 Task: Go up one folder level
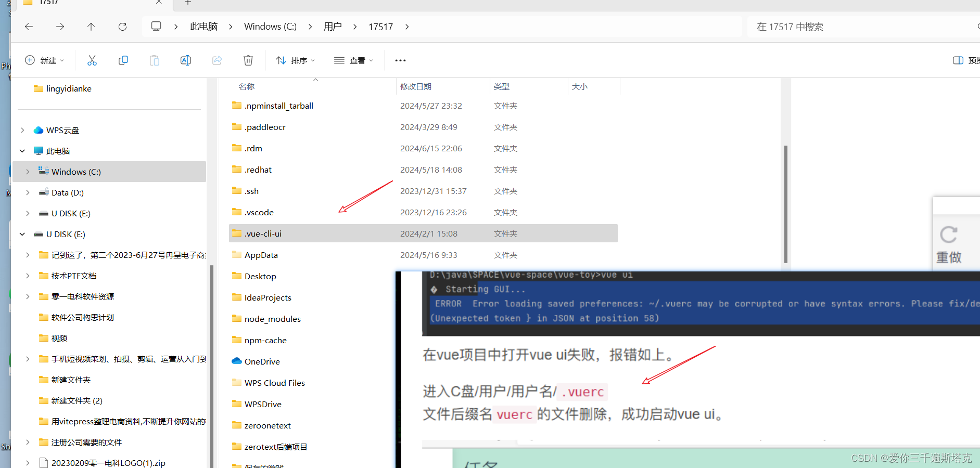tap(91, 27)
